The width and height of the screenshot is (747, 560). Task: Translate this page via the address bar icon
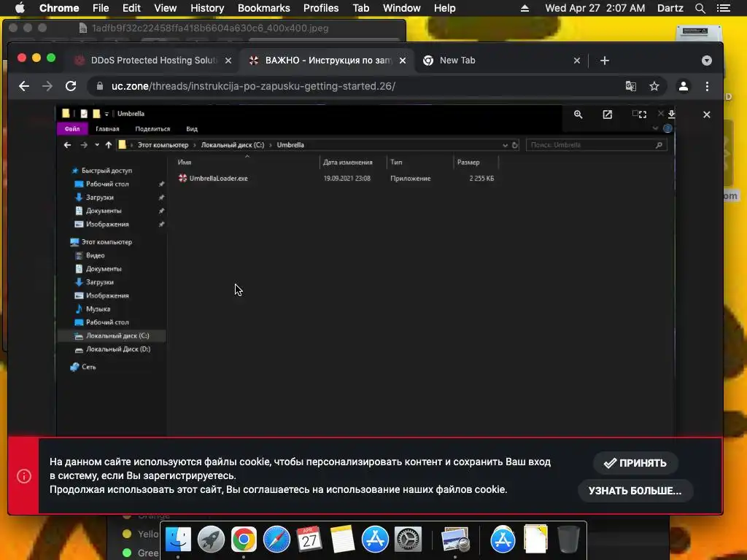(631, 86)
